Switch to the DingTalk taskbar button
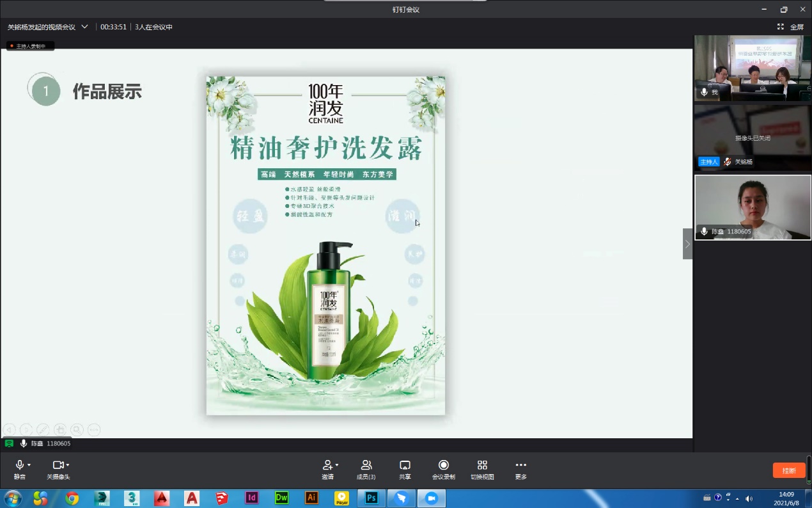 (x=402, y=498)
